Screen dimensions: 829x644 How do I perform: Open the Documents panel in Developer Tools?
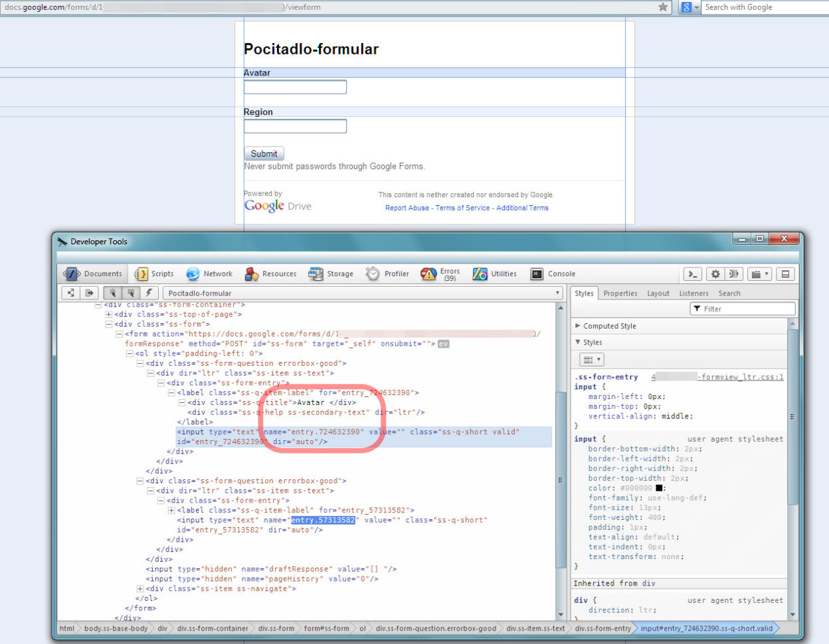92,274
